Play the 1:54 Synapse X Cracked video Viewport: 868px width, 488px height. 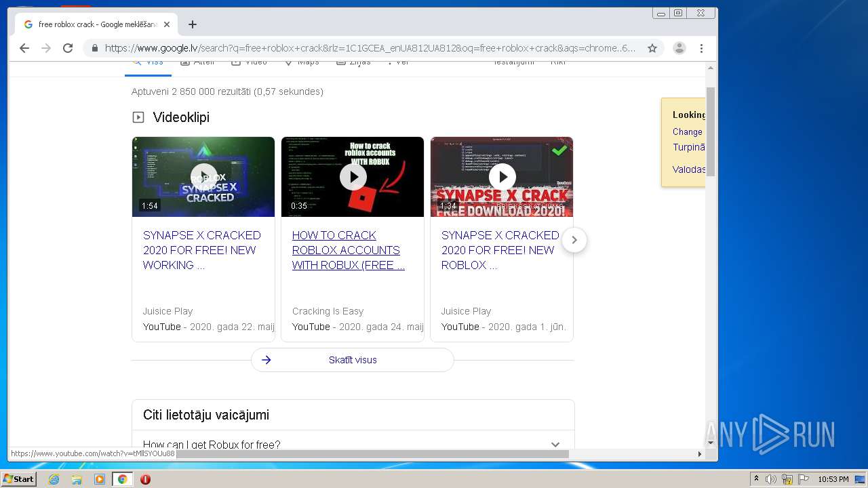[x=203, y=177]
